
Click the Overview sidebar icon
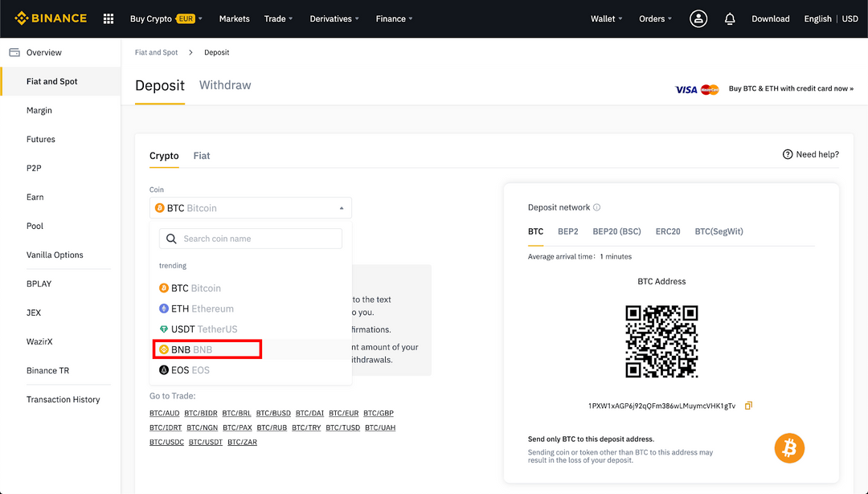point(14,51)
